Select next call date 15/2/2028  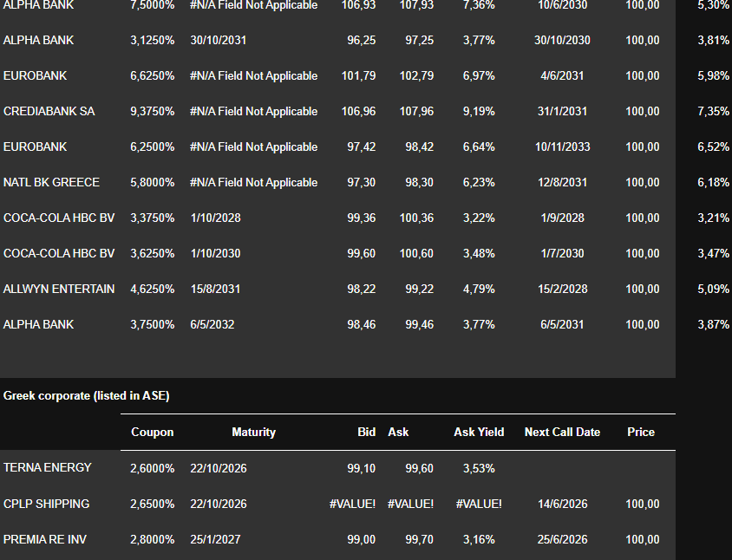pyautogui.click(x=562, y=289)
